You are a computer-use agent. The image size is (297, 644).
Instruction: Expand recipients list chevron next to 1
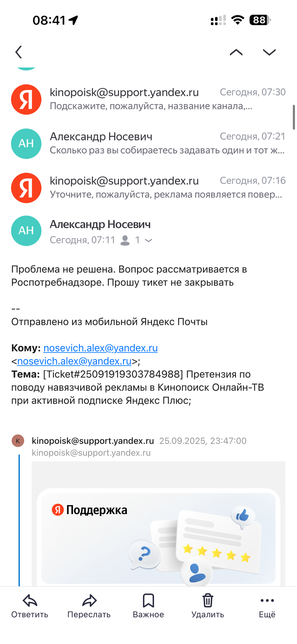[x=148, y=240]
